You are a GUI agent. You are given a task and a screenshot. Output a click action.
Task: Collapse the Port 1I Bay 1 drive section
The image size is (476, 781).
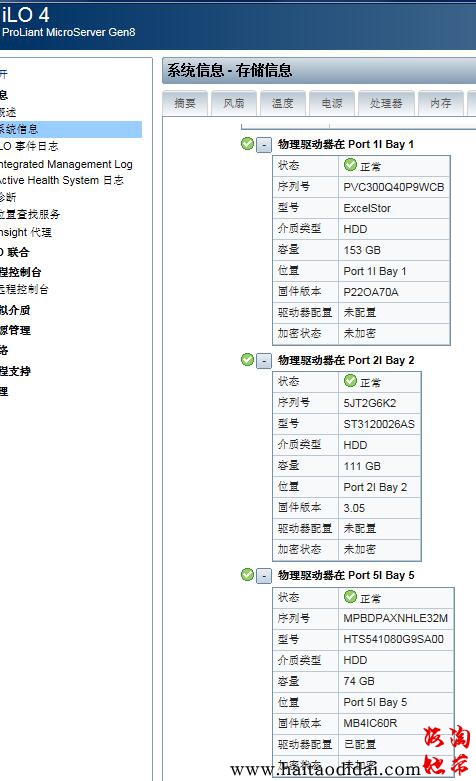[x=264, y=145]
